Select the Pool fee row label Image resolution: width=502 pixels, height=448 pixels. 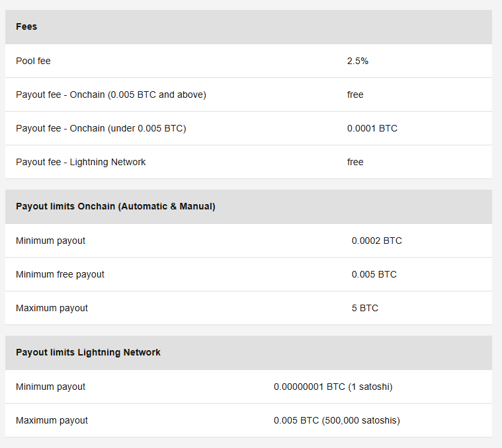33,61
